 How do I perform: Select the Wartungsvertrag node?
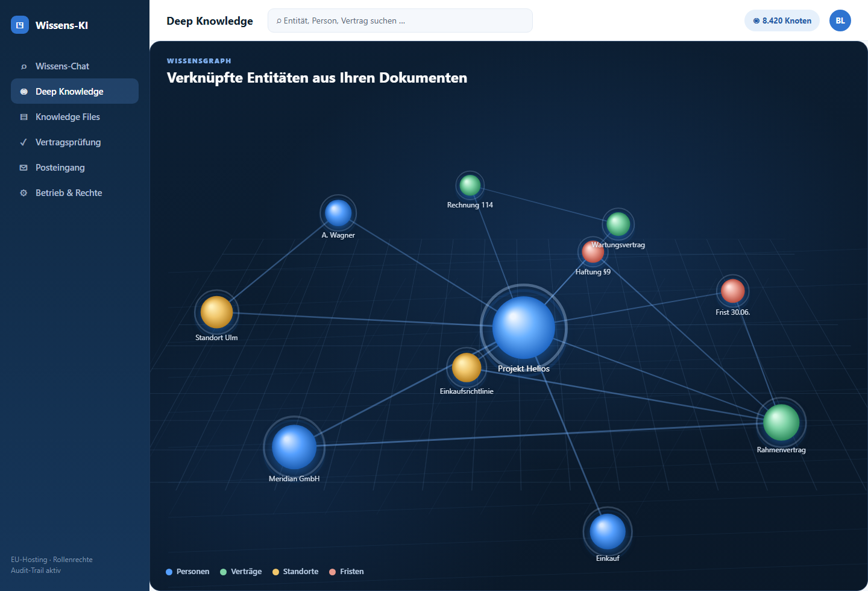(x=618, y=224)
